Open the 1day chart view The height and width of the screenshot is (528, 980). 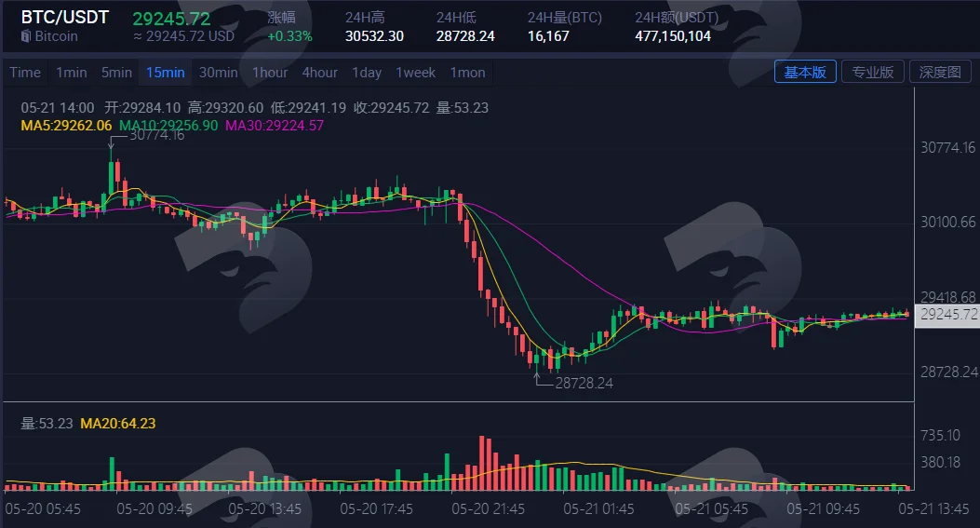pos(367,73)
